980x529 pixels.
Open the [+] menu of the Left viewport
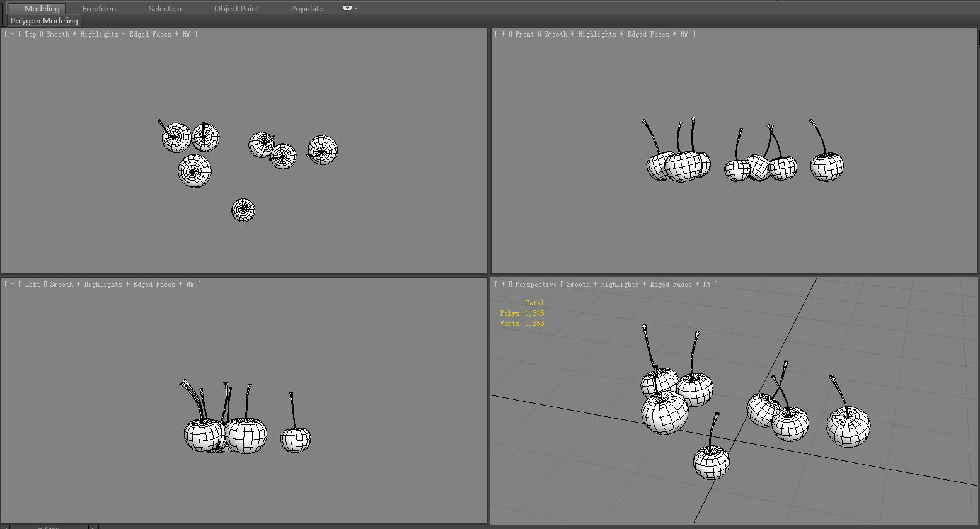tap(13, 285)
